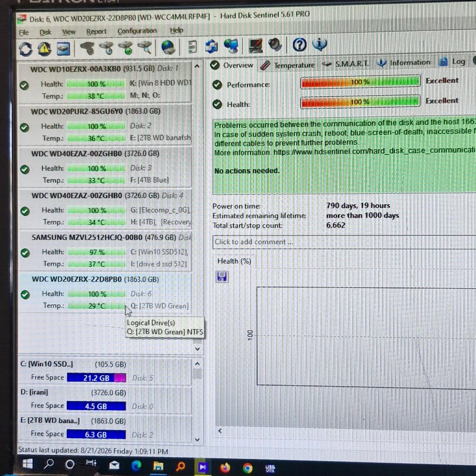
Task: Click the 97 % health bar of Samsung SSD
Action: 97,252
